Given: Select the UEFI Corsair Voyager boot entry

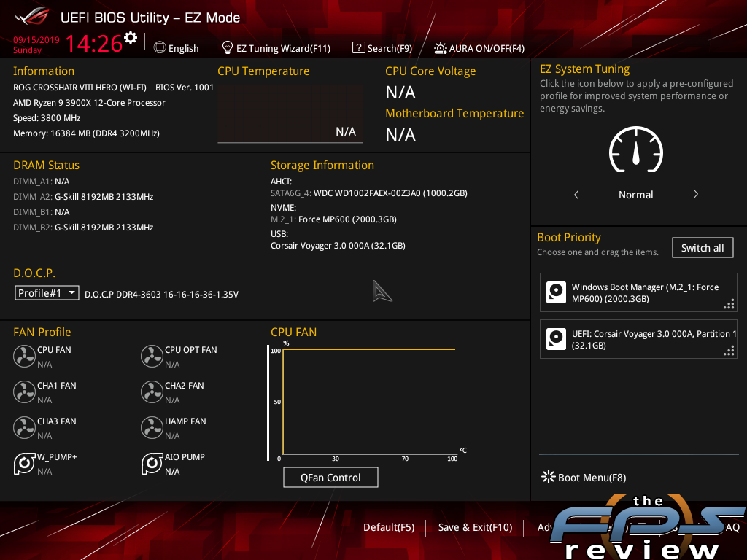Looking at the screenshot, I should click(638, 339).
